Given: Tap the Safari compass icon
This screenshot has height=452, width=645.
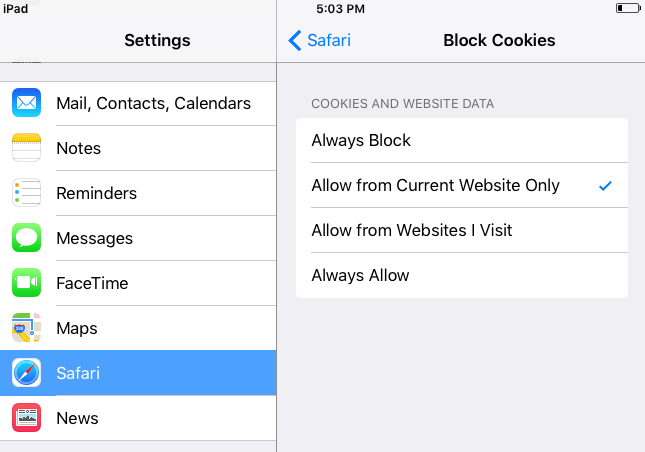Looking at the screenshot, I should click(x=26, y=373).
